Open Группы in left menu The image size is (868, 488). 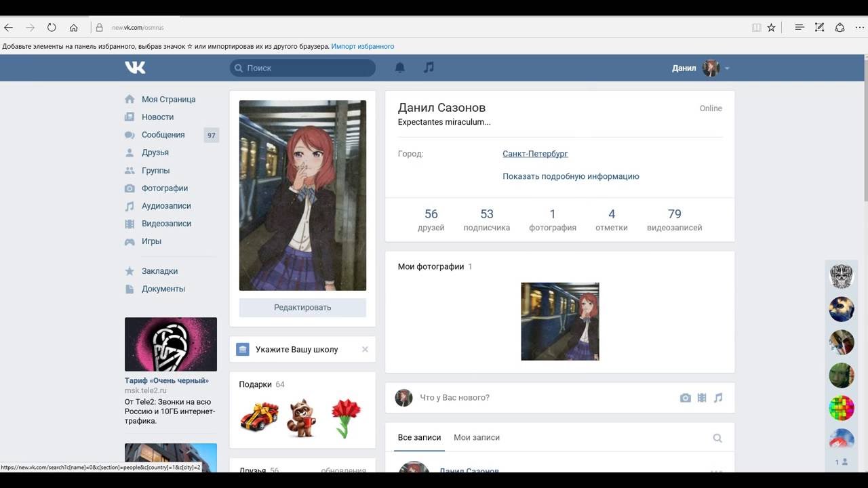[155, 170]
